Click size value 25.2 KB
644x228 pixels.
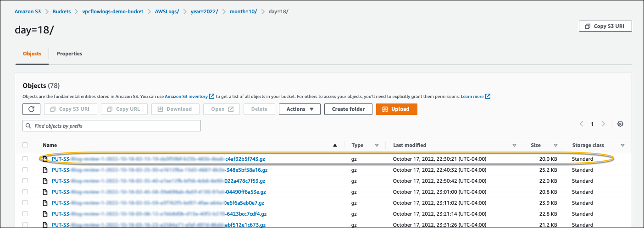[549, 170]
